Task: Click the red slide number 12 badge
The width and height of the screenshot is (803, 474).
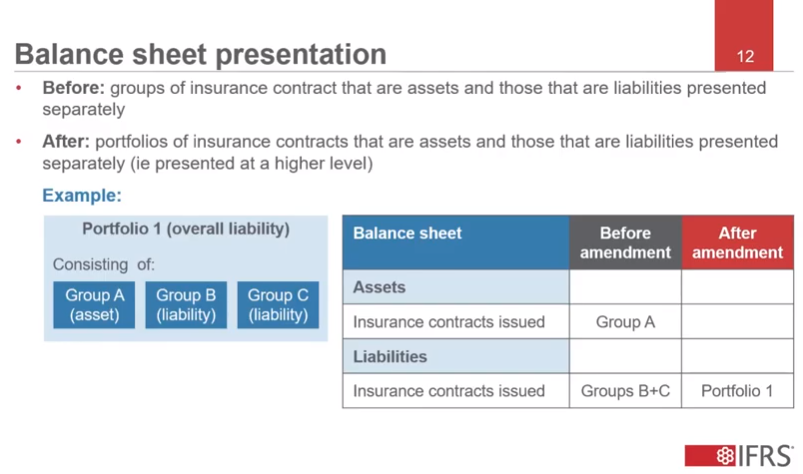Action: (744, 56)
